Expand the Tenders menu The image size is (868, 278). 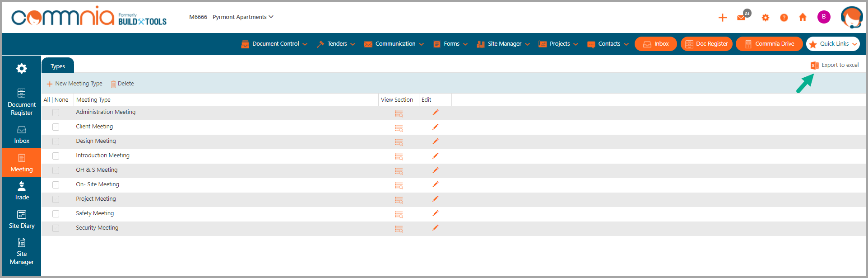[336, 44]
